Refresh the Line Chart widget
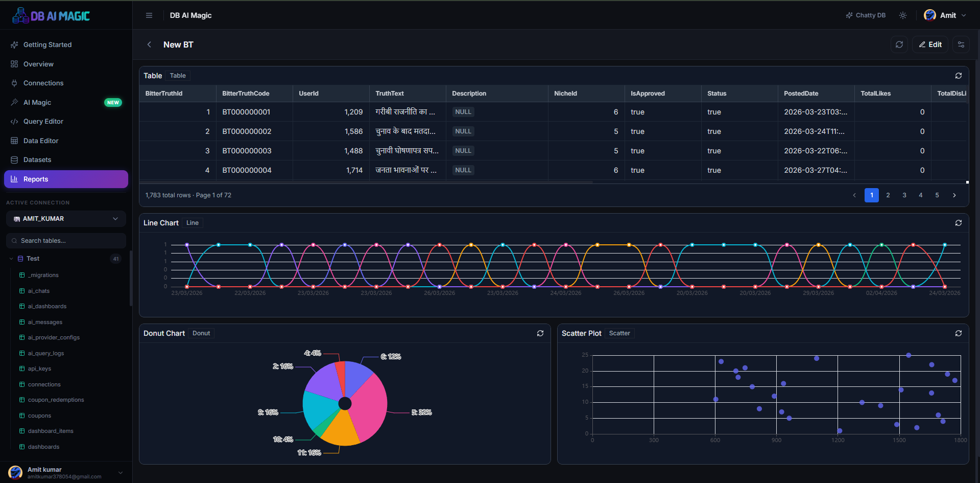 [959, 223]
